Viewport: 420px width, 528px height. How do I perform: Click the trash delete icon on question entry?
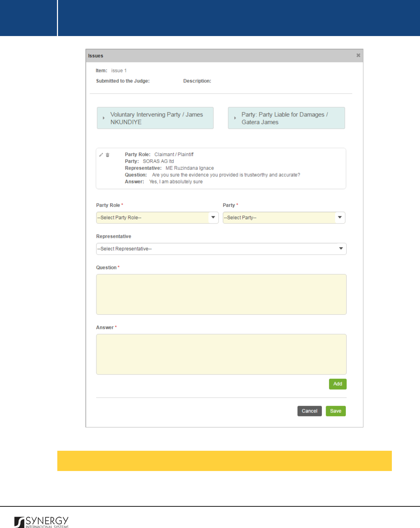coord(107,155)
